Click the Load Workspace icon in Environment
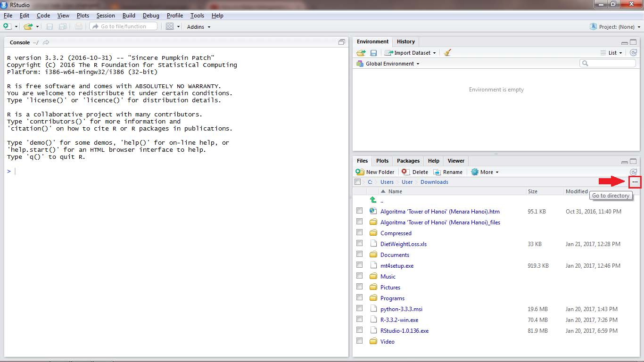644x362 pixels. coord(361,53)
